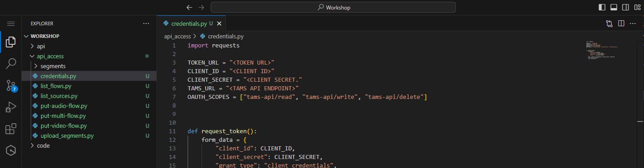The width and height of the screenshot is (644, 168).
Task: Click line number 11 in the gutter
Action: [x=172, y=131]
